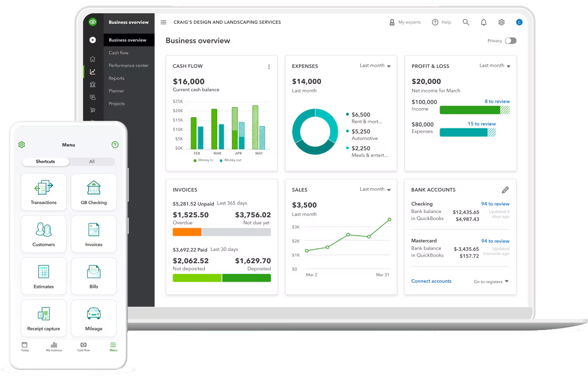The image size is (588, 378).
Task: Click the orange Overdue invoices bar
Action: pyautogui.click(x=187, y=232)
